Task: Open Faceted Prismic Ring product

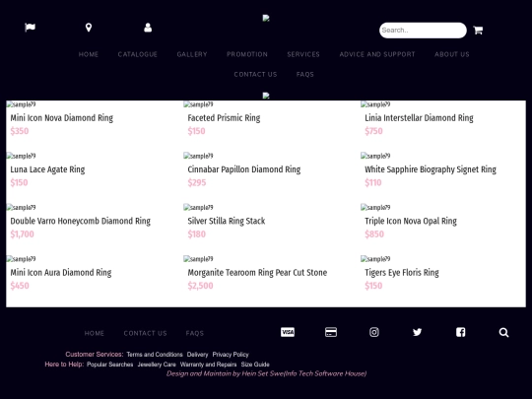Action: pos(224,118)
